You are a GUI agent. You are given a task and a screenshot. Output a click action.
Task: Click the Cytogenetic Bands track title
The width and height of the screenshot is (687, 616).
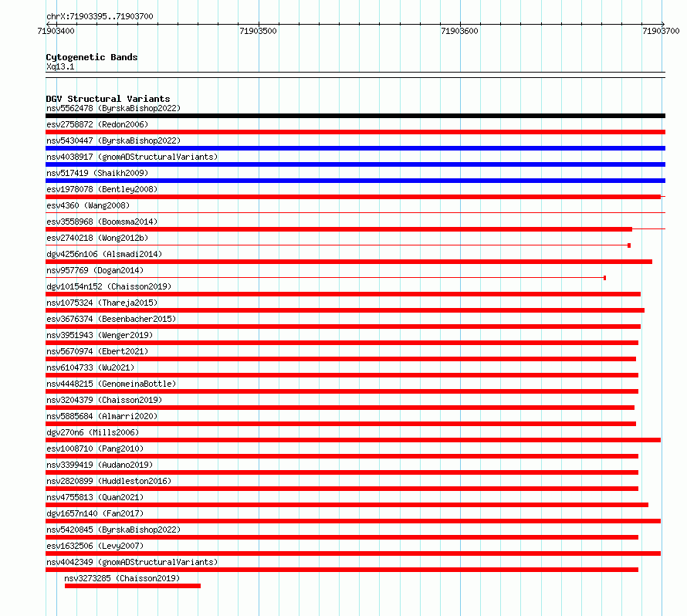pyautogui.click(x=92, y=57)
